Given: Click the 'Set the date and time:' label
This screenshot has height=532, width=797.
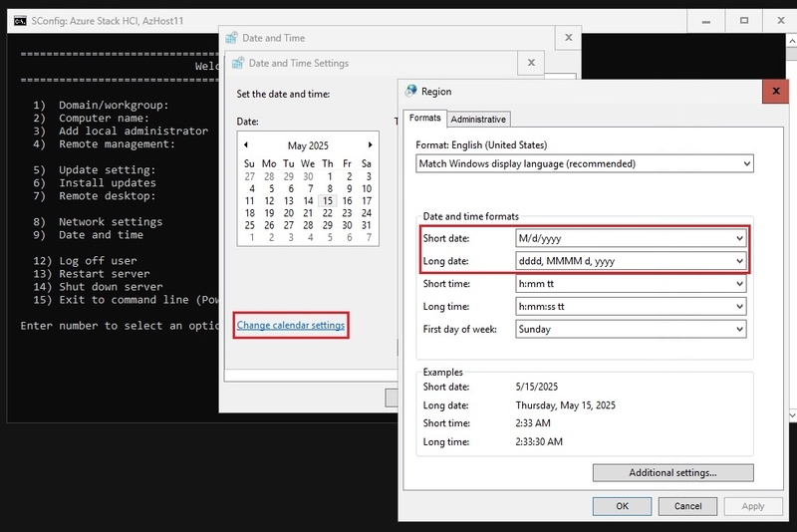Looking at the screenshot, I should tap(283, 94).
